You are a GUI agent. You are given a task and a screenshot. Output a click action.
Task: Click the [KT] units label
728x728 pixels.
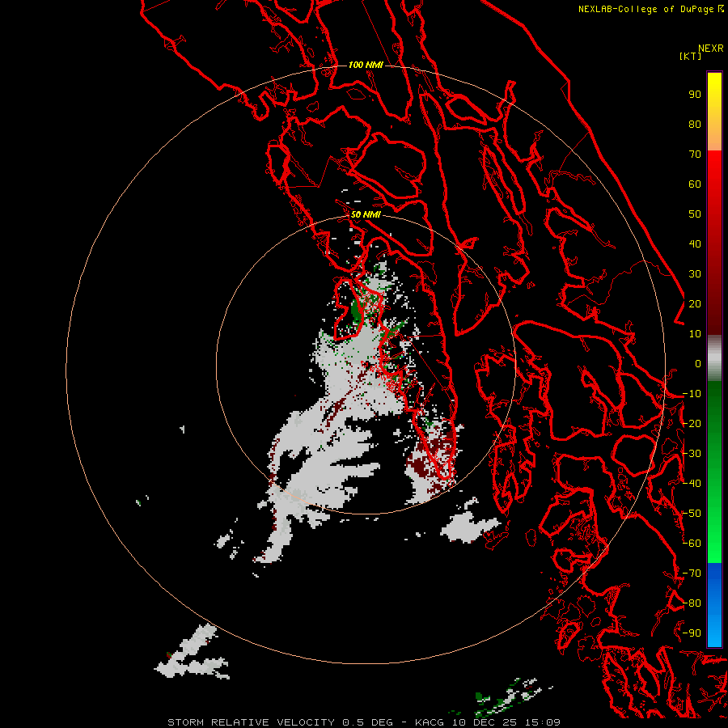[690, 56]
